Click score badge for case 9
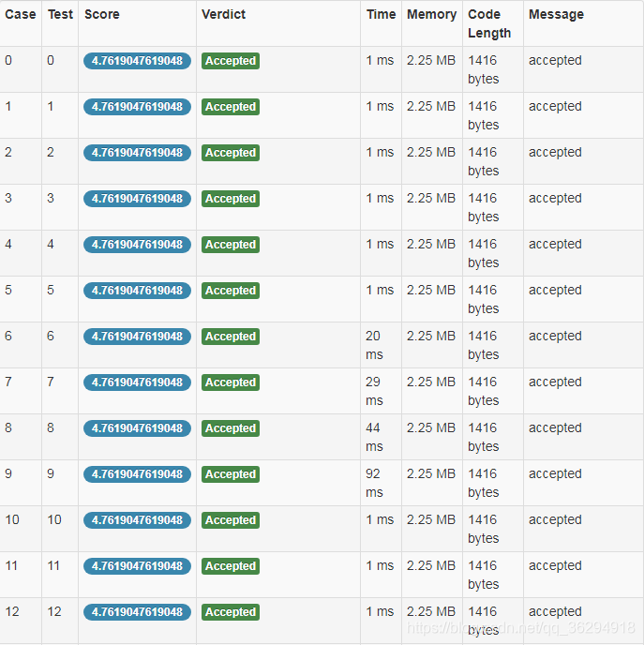Screen dimensions: 644x645 (x=137, y=474)
